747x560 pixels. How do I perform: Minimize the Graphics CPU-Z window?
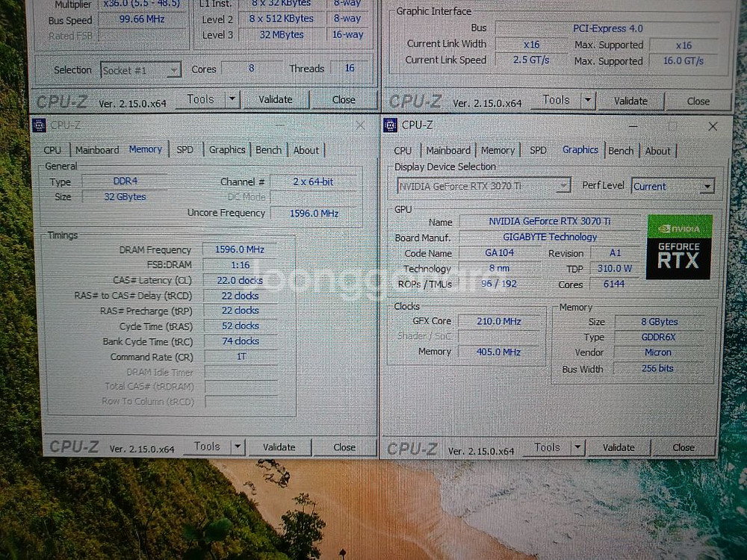click(633, 127)
